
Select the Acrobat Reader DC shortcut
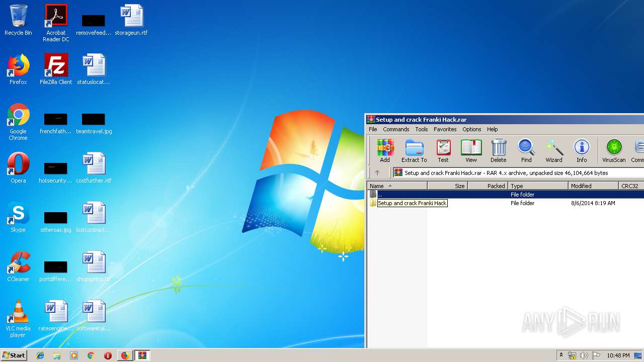coord(56,23)
